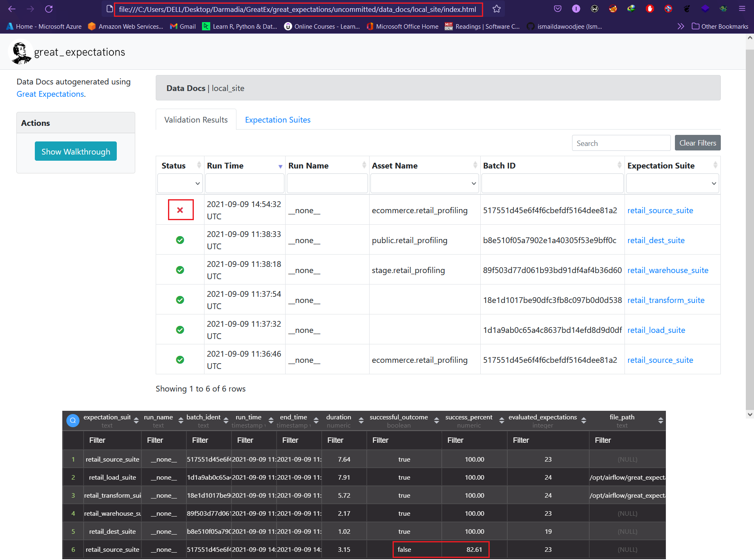Sort batch_ident column in database grid
The width and height of the screenshot is (754, 560).
pyautogui.click(x=226, y=421)
